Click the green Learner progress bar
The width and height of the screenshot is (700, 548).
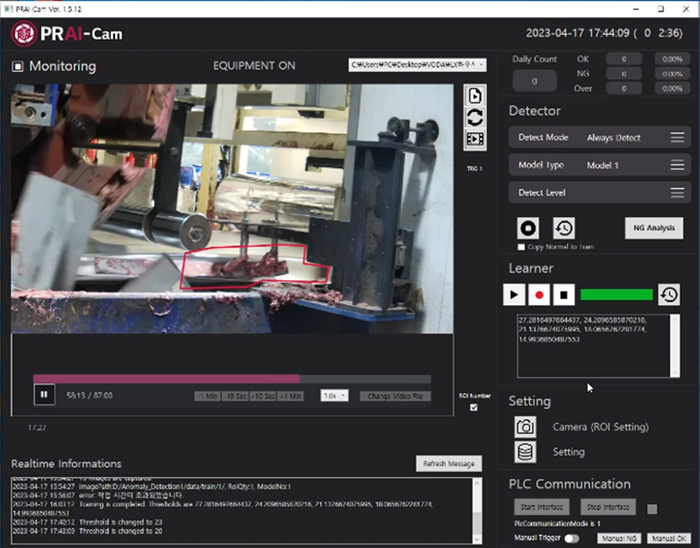coord(617,295)
